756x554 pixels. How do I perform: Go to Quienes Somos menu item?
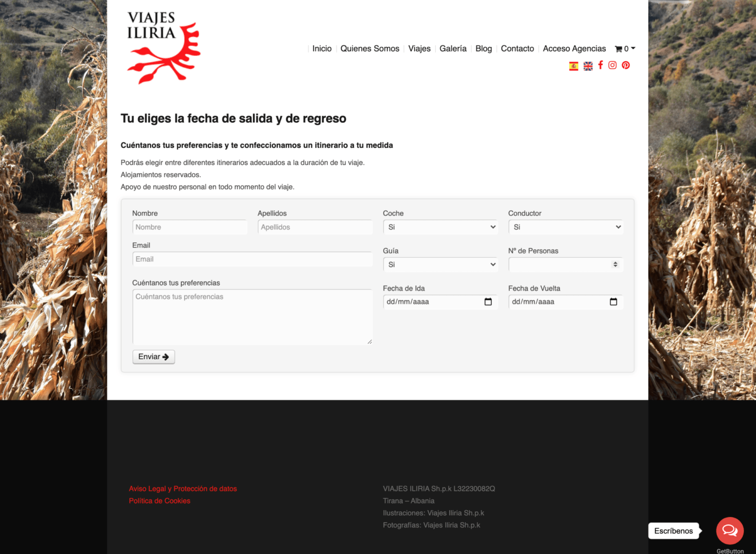point(369,49)
